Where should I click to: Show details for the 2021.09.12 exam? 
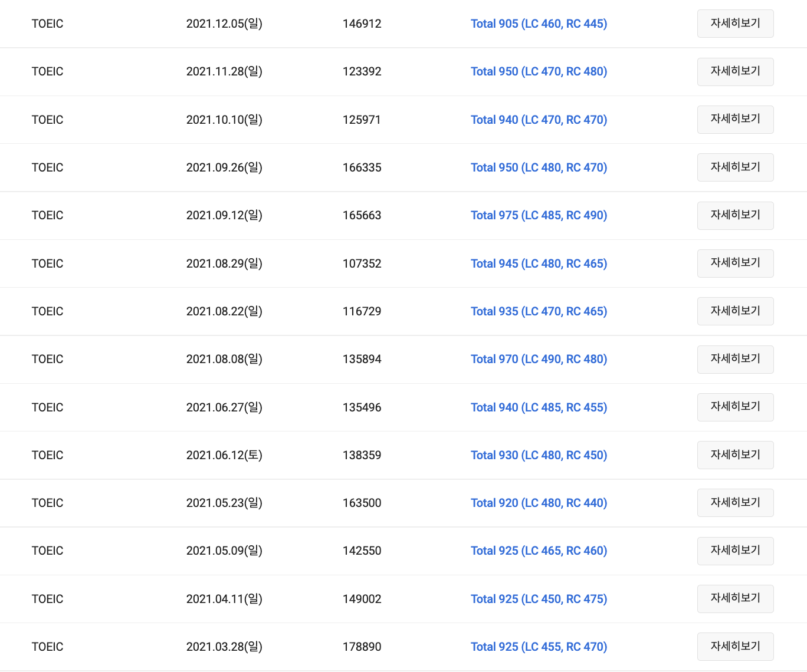735,215
